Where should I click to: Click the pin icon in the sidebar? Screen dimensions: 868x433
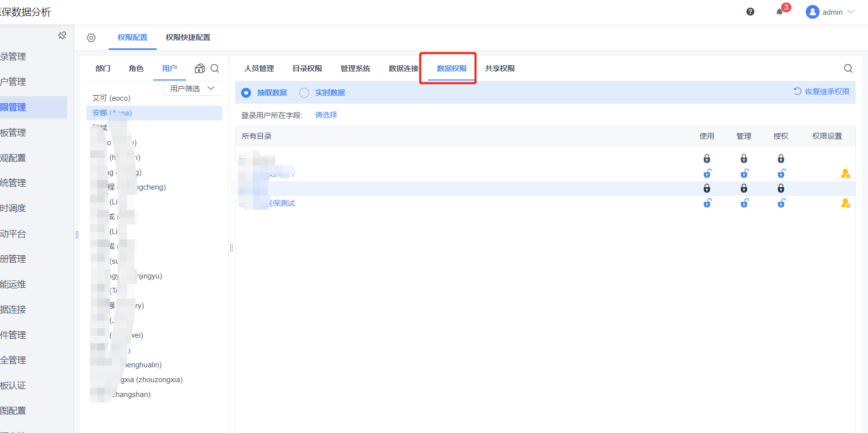click(x=62, y=36)
